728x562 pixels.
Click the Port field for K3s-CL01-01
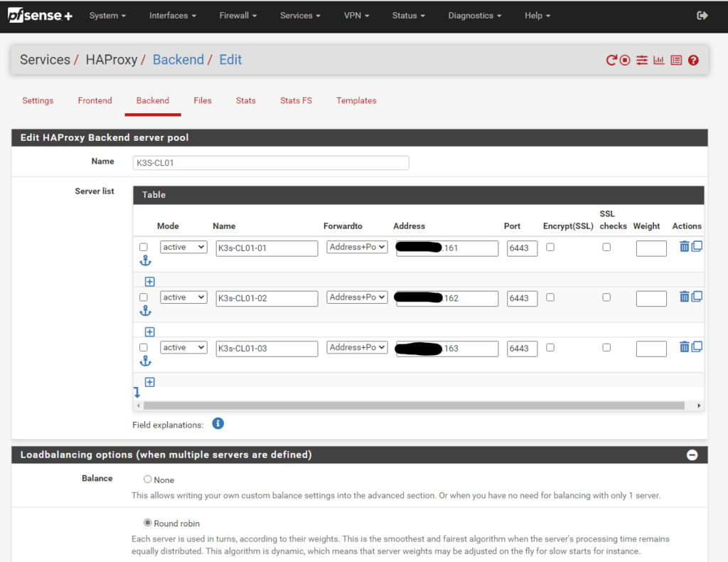click(522, 248)
